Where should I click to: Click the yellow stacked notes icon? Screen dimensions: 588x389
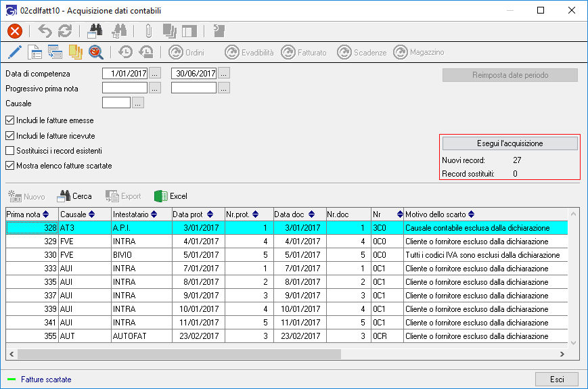coord(75,52)
